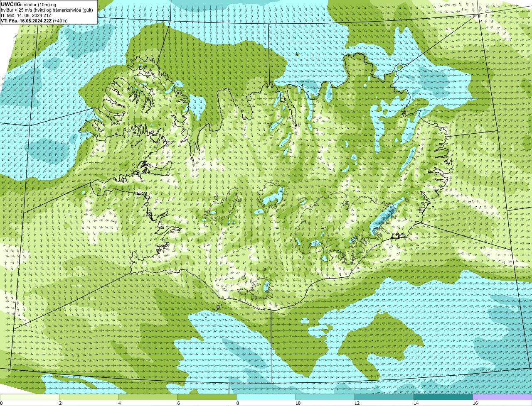This screenshot has height=406, width=532.
Task: Select the "hviður > 25 m/s (hvítt)" description line
Action: (x=47, y=10)
